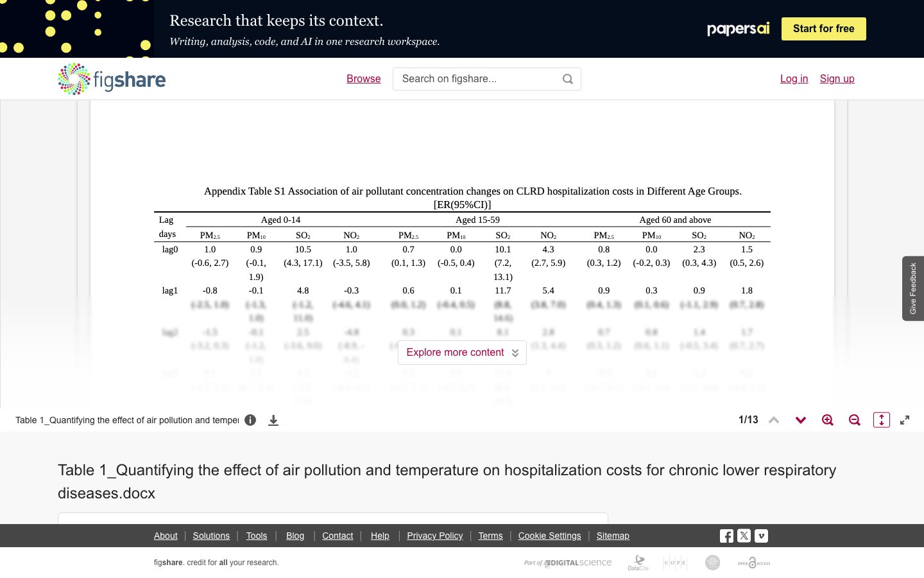
Task: Enter fullscreen preview mode
Action: click(905, 420)
